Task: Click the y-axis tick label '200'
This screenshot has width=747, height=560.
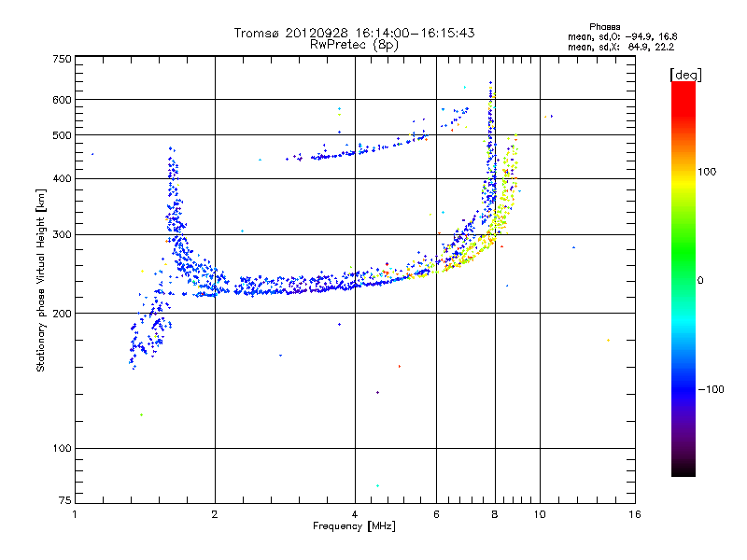Action: (62, 314)
